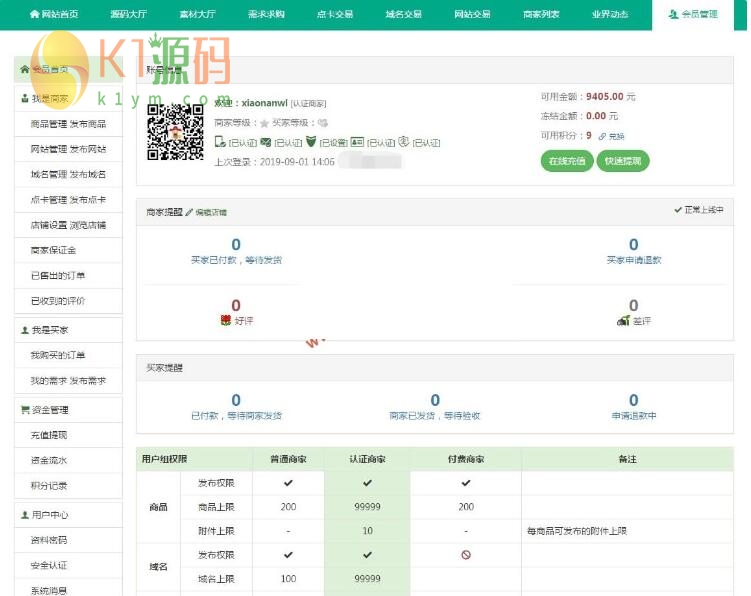
Task: Click 发布商品 sidebar link
Action: [x=88, y=124]
